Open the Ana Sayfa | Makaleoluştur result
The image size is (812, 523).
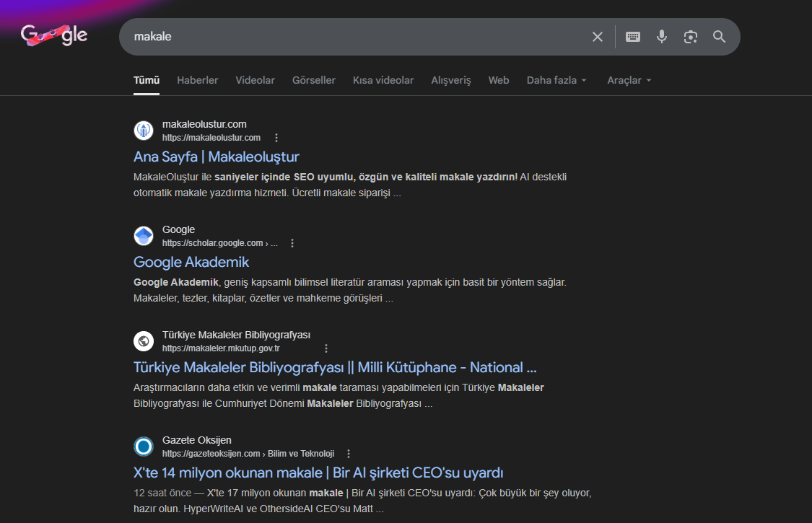coord(217,157)
